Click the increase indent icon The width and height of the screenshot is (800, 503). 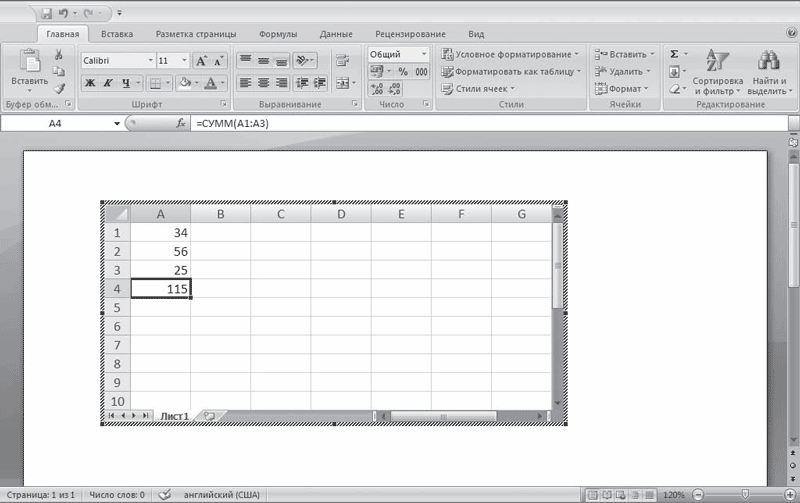point(320,83)
